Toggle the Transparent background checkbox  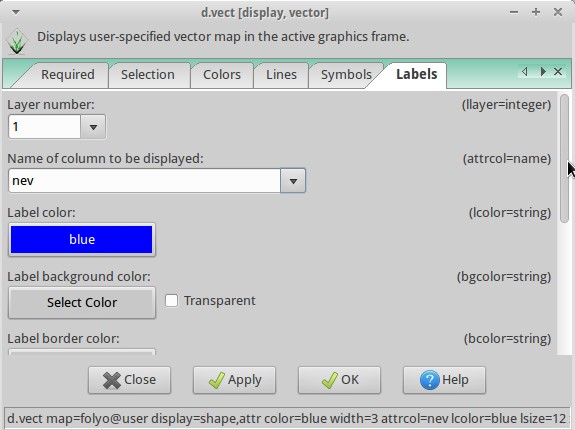tap(171, 301)
